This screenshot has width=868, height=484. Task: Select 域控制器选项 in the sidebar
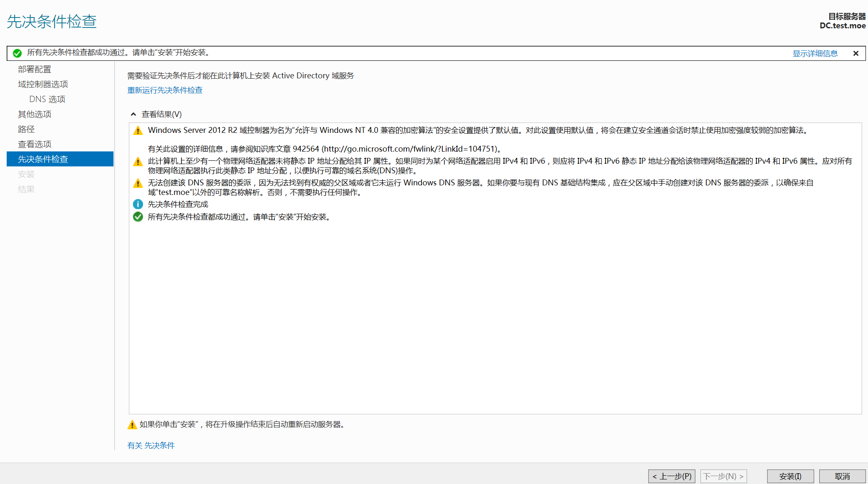pos(43,84)
